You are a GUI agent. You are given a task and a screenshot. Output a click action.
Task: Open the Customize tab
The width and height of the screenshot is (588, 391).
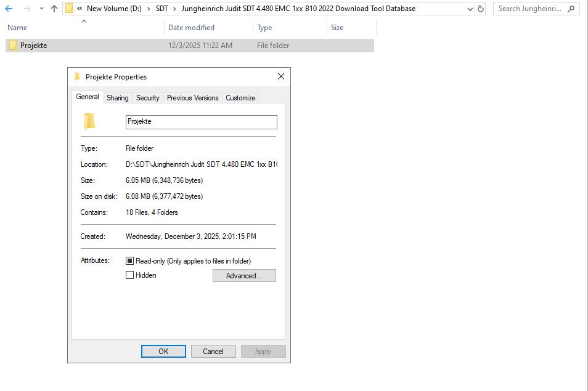click(240, 98)
